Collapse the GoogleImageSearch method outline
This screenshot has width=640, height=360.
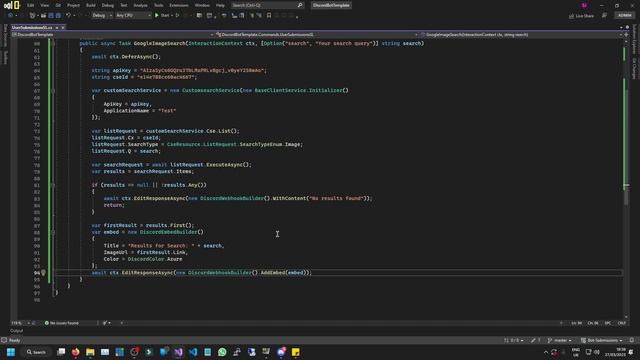pos(53,43)
